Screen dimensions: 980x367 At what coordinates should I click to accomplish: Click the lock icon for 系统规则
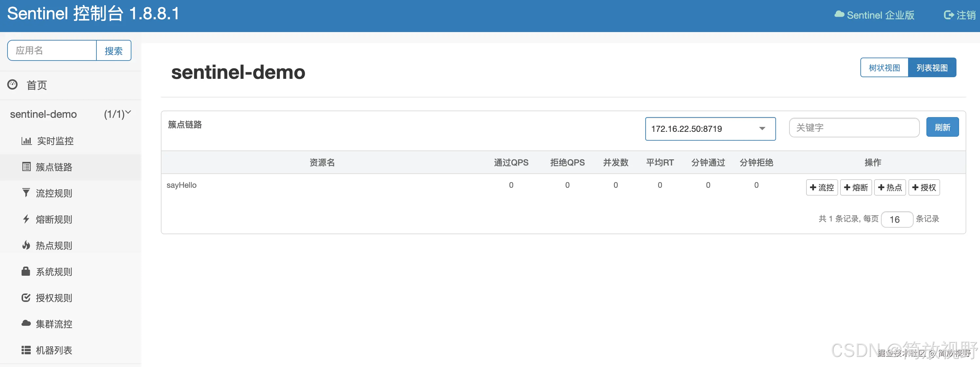click(26, 271)
